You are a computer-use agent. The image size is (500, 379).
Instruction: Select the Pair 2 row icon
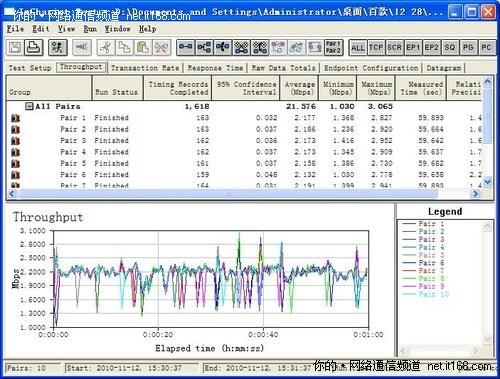15,129
